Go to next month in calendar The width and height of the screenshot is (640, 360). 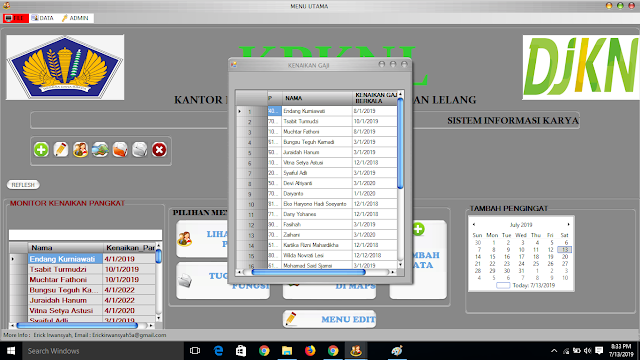568,224
